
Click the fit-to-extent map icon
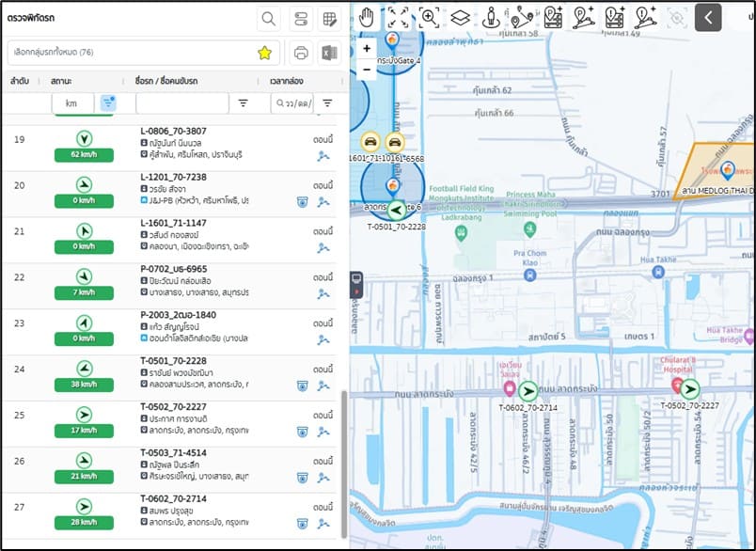pyautogui.click(x=398, y=18)
